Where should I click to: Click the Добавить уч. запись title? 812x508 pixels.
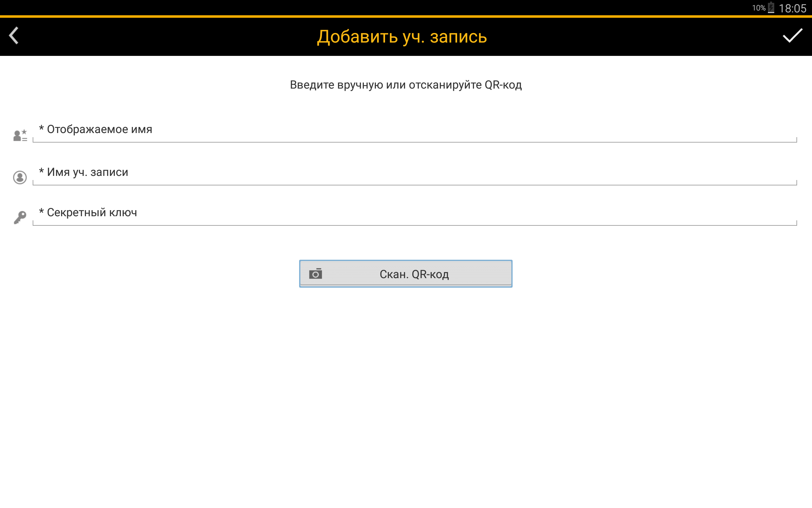[x=402, y=37]
